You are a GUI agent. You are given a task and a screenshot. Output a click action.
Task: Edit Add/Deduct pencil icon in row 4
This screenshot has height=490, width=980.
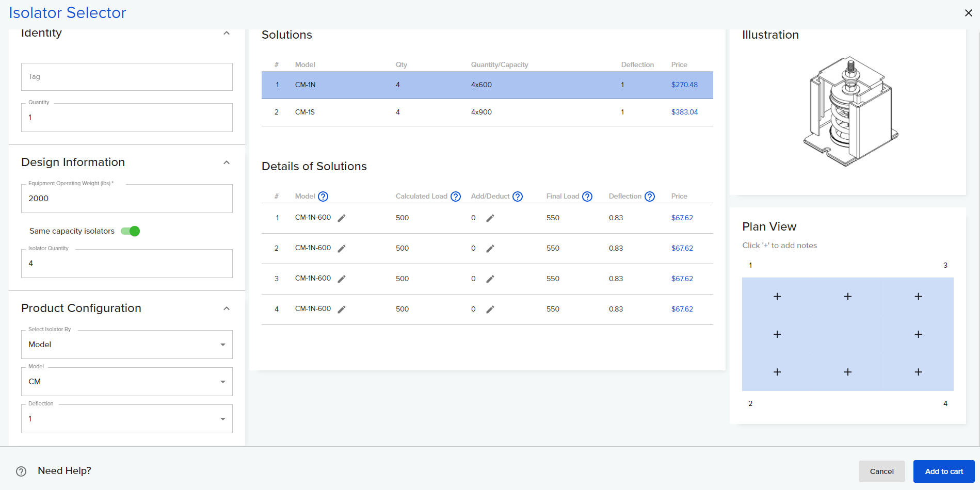pyautogui.click(x=490, y=309)
